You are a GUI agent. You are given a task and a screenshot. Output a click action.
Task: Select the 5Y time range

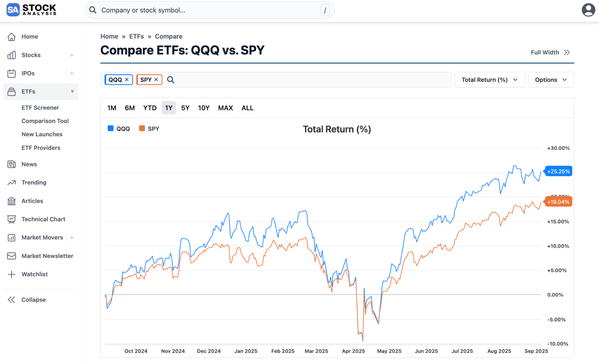185,108
